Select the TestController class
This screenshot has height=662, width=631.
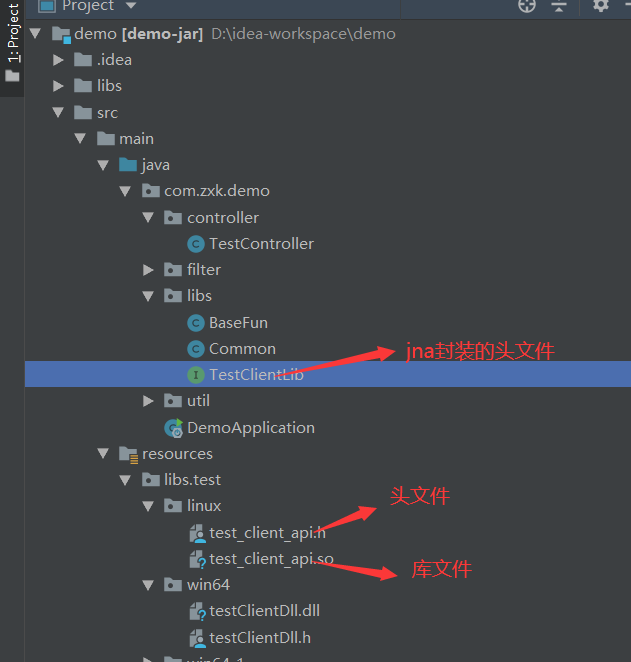tap(261, 244)
